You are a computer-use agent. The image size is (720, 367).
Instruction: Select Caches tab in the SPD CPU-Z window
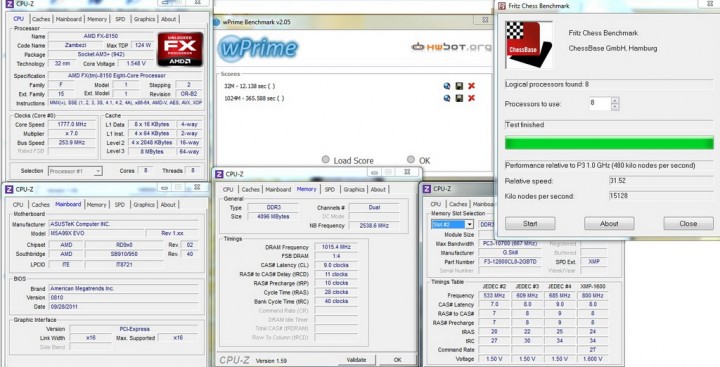[x=458, y=204]
